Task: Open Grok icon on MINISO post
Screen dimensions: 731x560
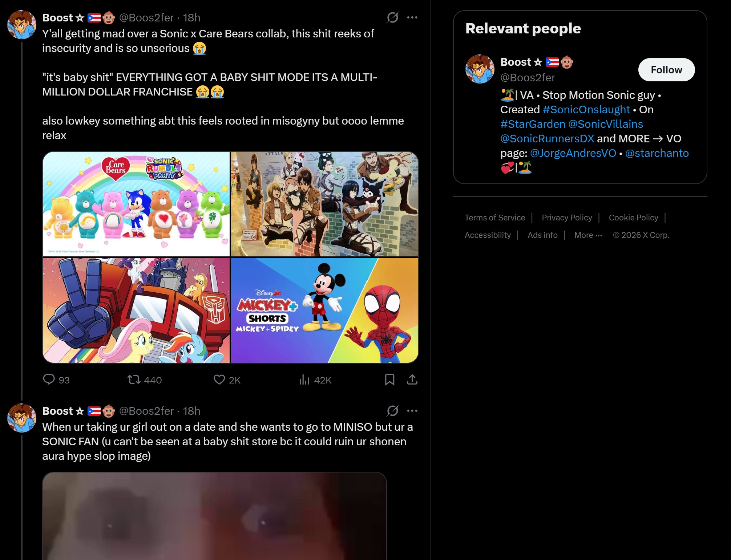Action: [392, 411]
